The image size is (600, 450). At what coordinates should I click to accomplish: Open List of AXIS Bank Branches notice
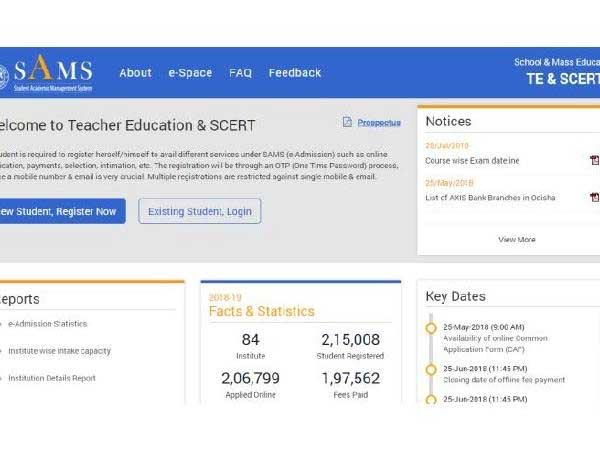pyautogui.click(x=490, y=197)
